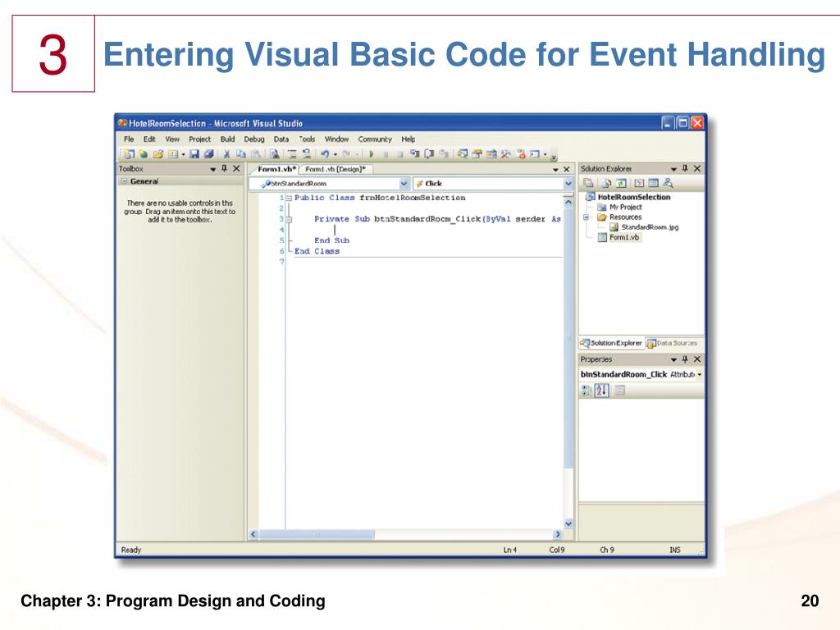Pin the Toolbox panel with auto-hide pushpin

(x=225, y=168)
